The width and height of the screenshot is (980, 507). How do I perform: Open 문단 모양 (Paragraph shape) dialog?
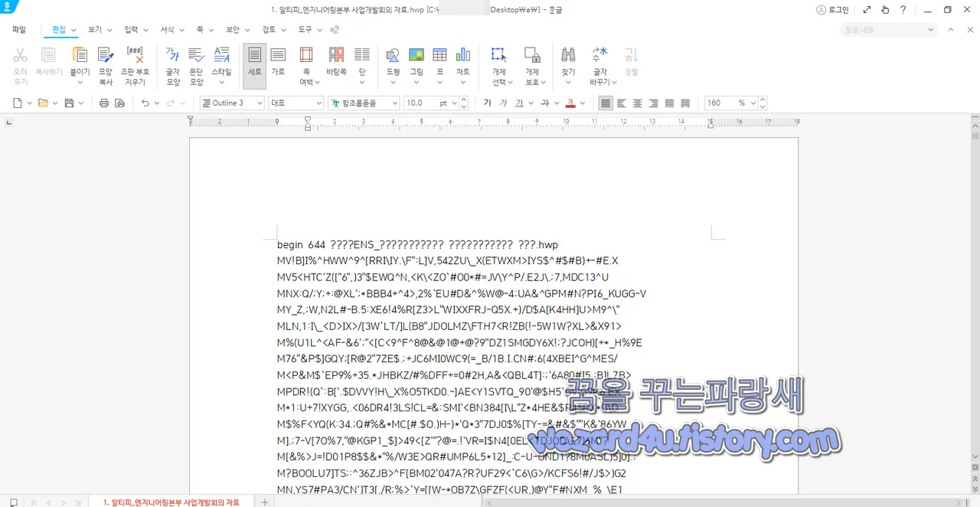(197, 66)
